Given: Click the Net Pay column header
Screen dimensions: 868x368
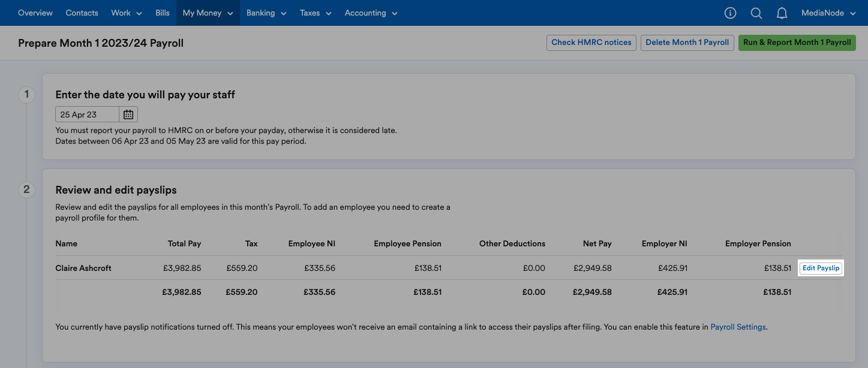Looking at the screenshot, I should click(x=597, y=243).
